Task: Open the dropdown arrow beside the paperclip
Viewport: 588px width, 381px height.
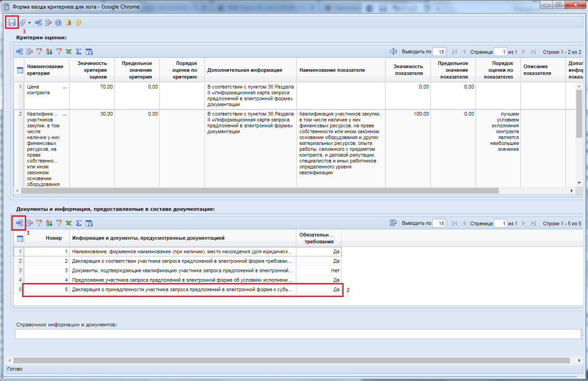Action: pos(29,23)
